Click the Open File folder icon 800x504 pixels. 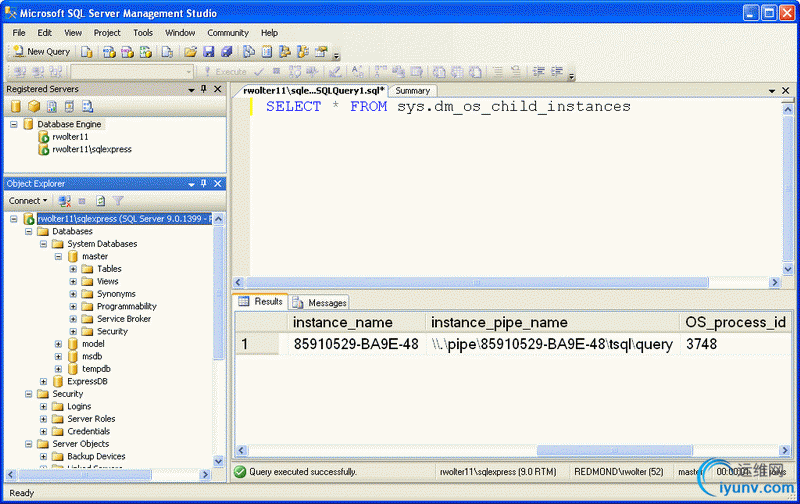[190, 52]
